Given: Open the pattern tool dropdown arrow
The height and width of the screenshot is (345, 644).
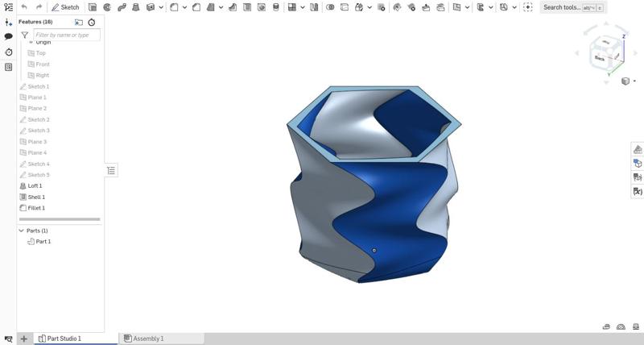Looking at the screenshot, I should (303, 7).
